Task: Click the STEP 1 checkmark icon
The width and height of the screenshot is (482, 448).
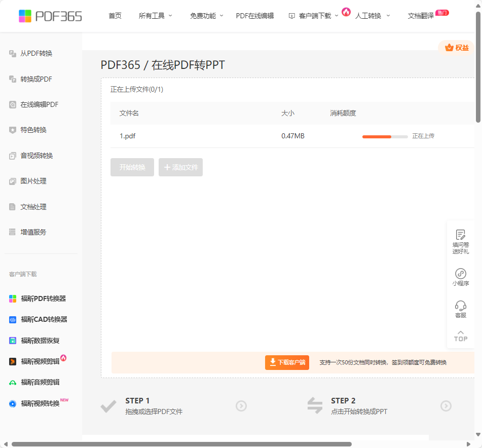Action: 108,406
